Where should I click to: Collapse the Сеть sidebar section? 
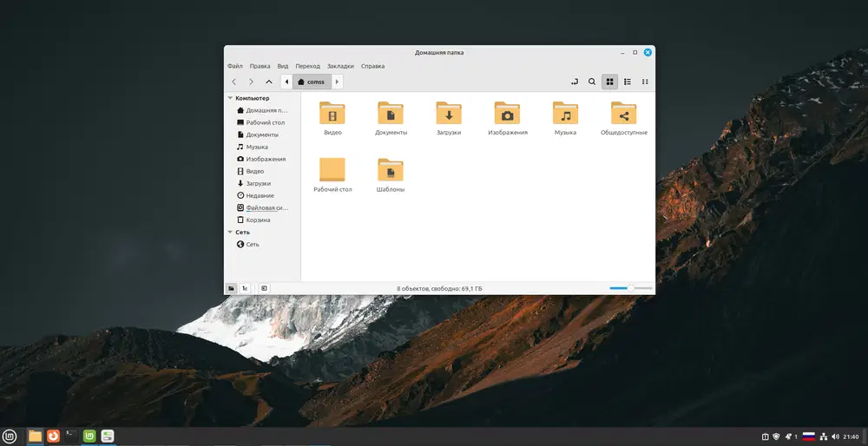[x=230, y=233]
